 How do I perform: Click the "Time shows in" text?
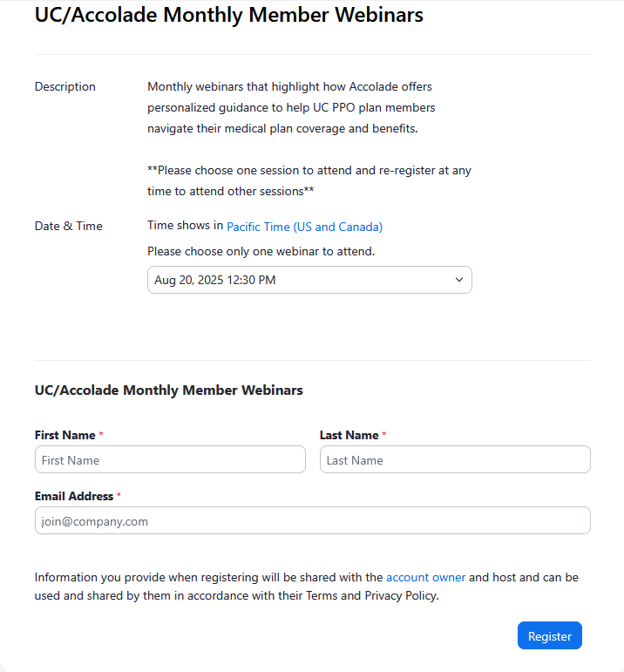coord(185,226)
